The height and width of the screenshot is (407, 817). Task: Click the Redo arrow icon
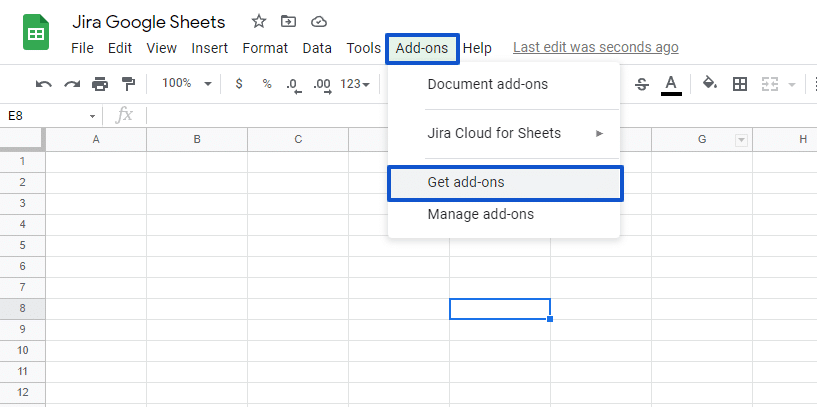(x=72, y=84)
